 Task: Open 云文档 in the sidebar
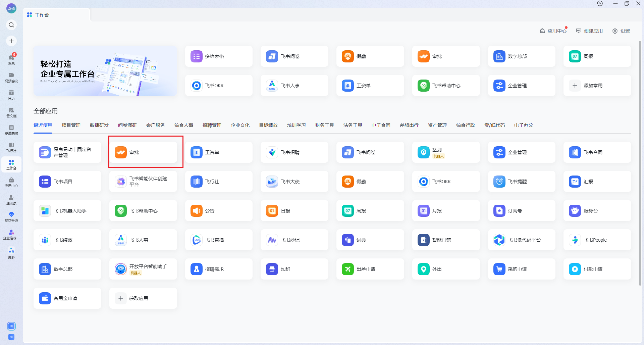[x=11, y=112]
